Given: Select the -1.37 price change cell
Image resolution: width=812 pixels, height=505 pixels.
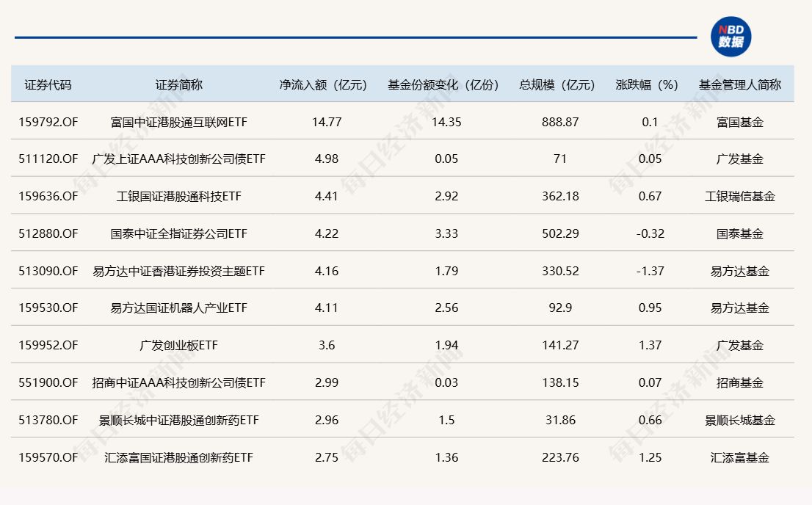Looking at the screenshot, I should tap(650, 271).
